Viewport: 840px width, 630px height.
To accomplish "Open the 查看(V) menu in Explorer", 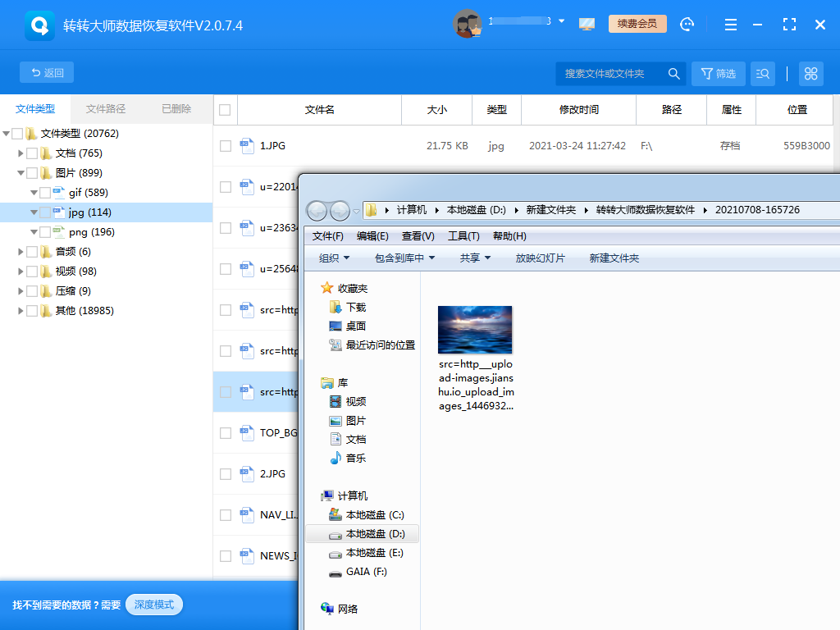I will 418,236.
